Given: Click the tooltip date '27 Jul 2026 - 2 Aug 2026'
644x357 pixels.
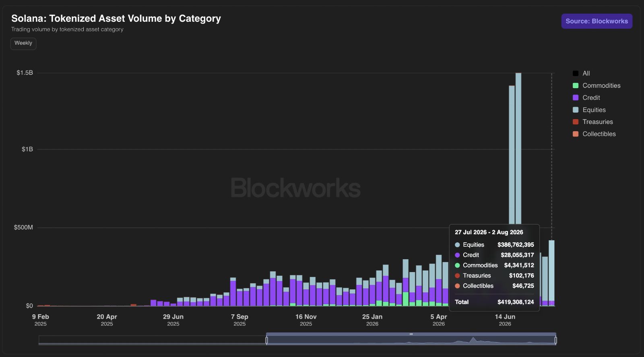Looking at the screenshot, I should tap(489, 232).
